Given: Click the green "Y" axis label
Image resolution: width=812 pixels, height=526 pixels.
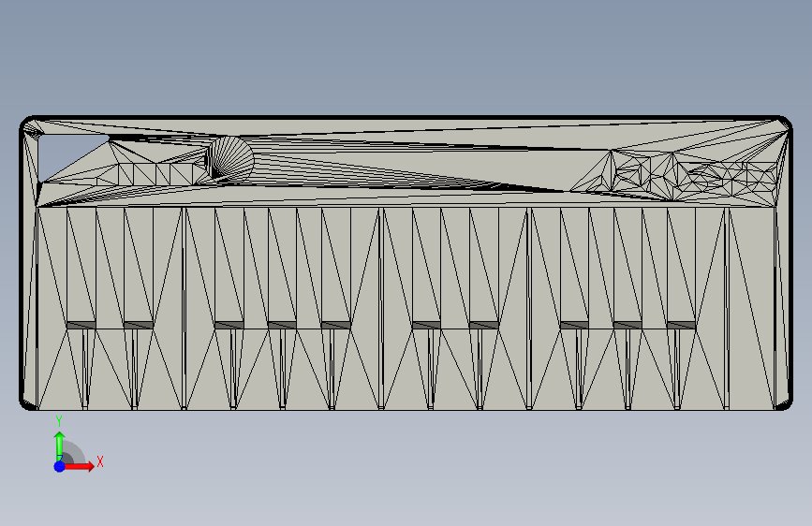Looking at the screenshot, I should [59, 421].
